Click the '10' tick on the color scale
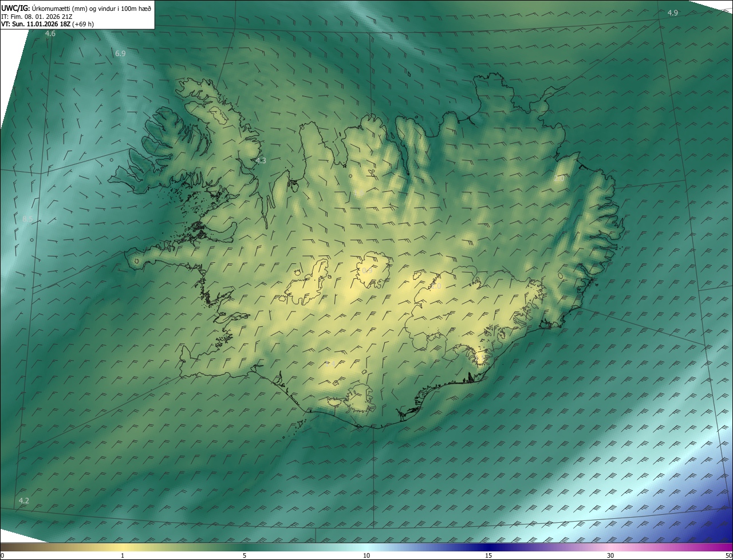This screenshot has height=560, width=733. (366, 555)
